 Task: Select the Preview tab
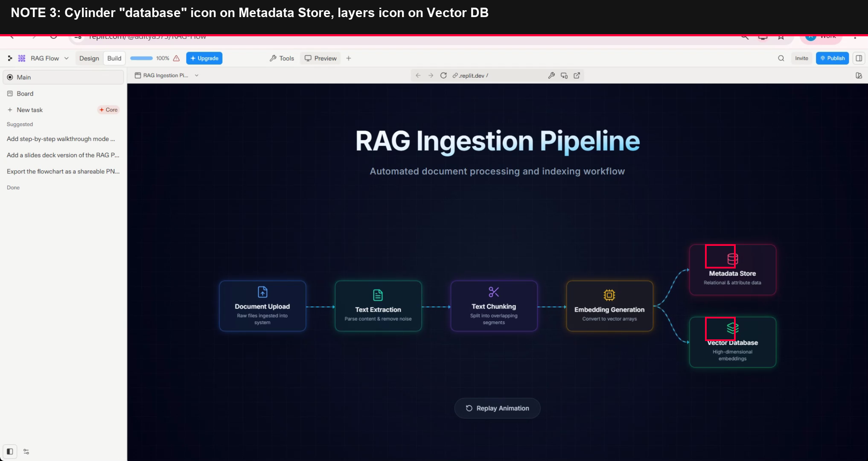[x=320, y=58]
